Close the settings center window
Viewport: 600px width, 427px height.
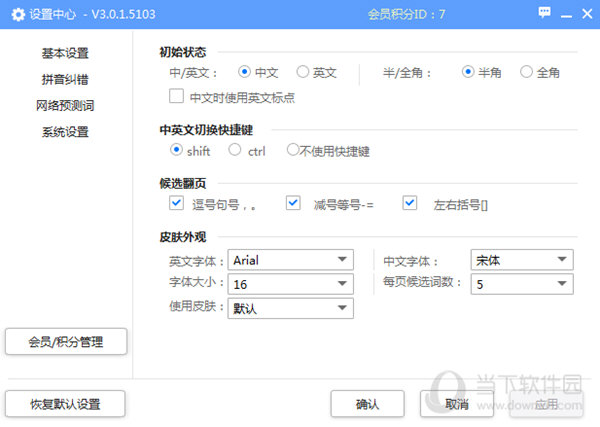tap(587, 14)
